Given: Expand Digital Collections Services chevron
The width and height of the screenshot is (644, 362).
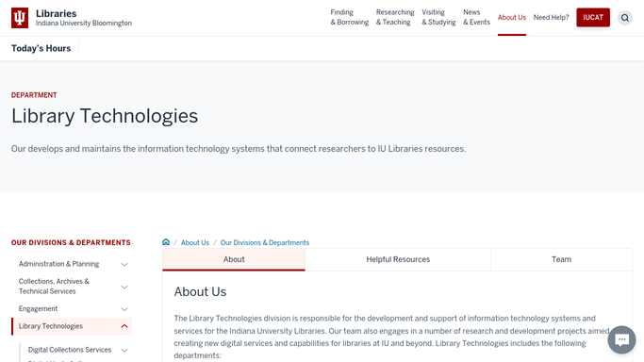Looking at the screenshot, I should tap(124, 350).
